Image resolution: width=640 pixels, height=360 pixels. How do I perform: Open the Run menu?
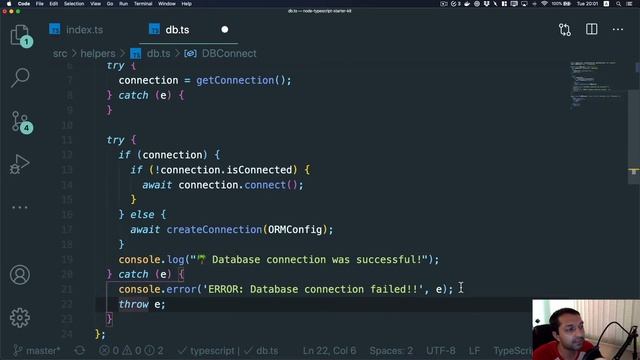coord(123,4)
